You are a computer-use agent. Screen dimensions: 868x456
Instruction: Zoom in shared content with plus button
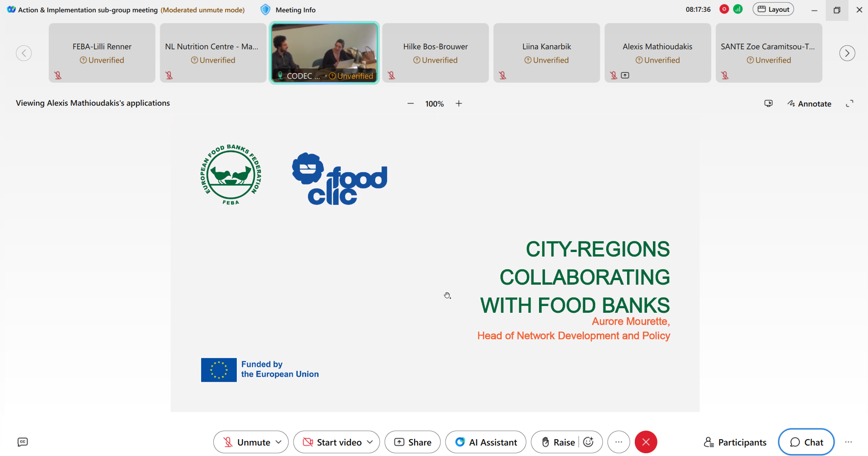tap(459, 104)
